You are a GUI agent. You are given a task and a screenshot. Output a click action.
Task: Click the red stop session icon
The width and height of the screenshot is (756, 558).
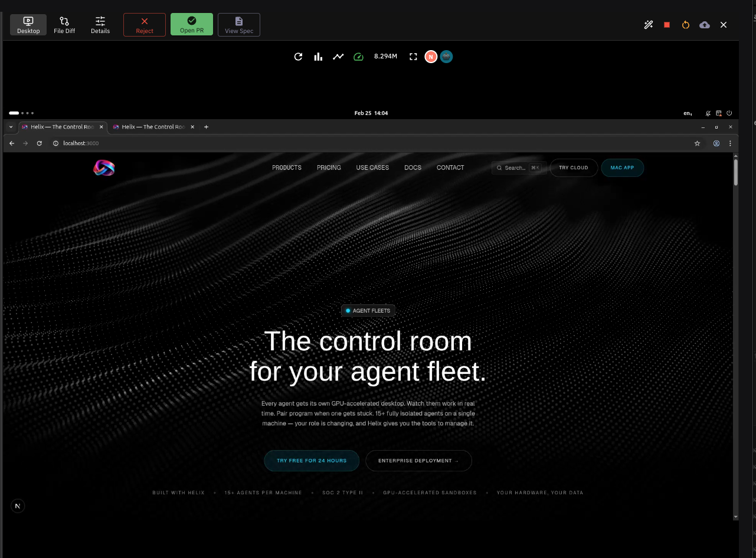(667, 25)
